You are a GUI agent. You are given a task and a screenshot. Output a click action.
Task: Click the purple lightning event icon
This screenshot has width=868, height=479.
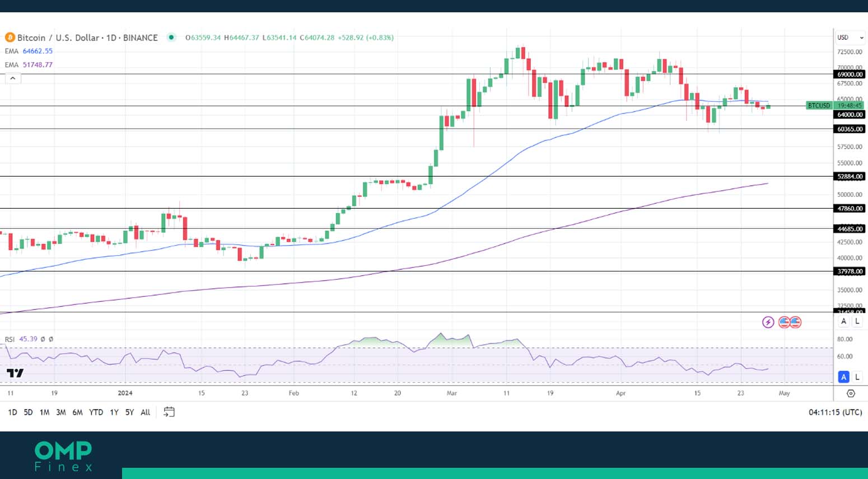tap(768, 322)
